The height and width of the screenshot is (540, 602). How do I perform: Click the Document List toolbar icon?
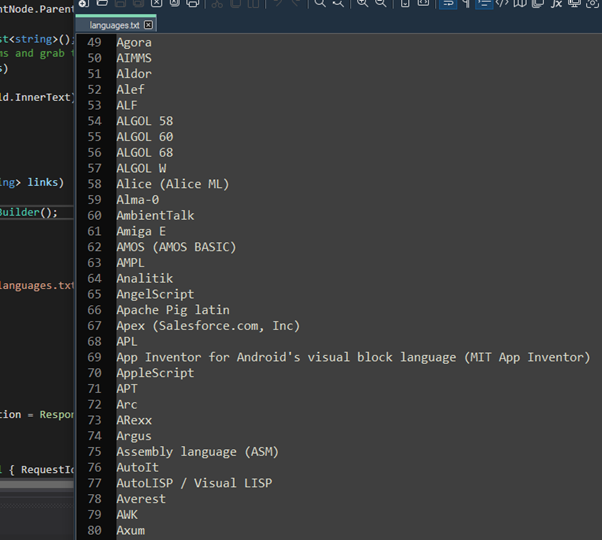click(538, 3)
